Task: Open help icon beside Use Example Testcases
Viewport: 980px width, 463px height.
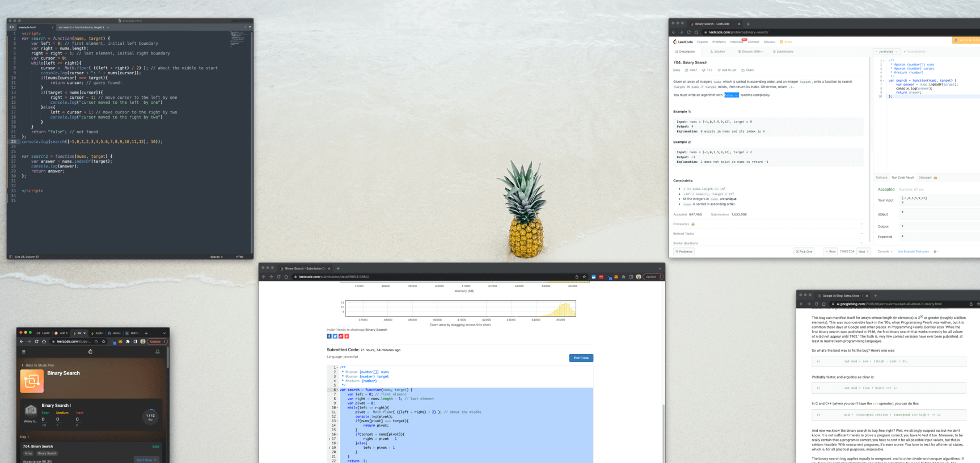Action: (x=935, y=251)
